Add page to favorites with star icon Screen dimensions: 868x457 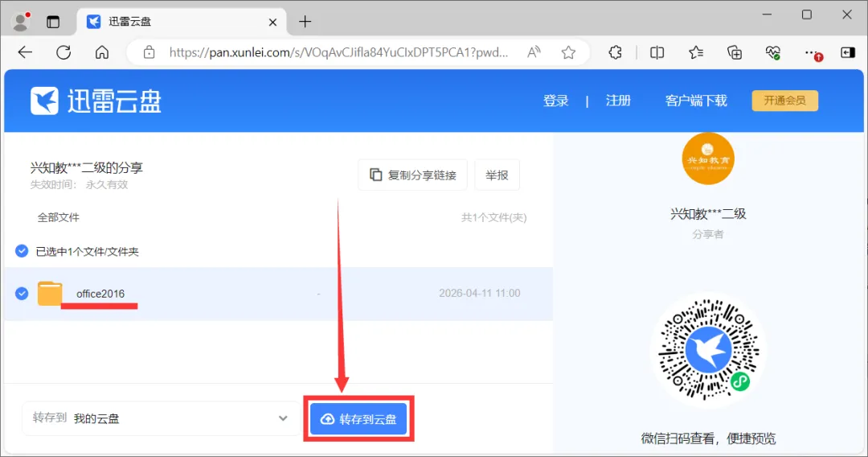point(568,52)
